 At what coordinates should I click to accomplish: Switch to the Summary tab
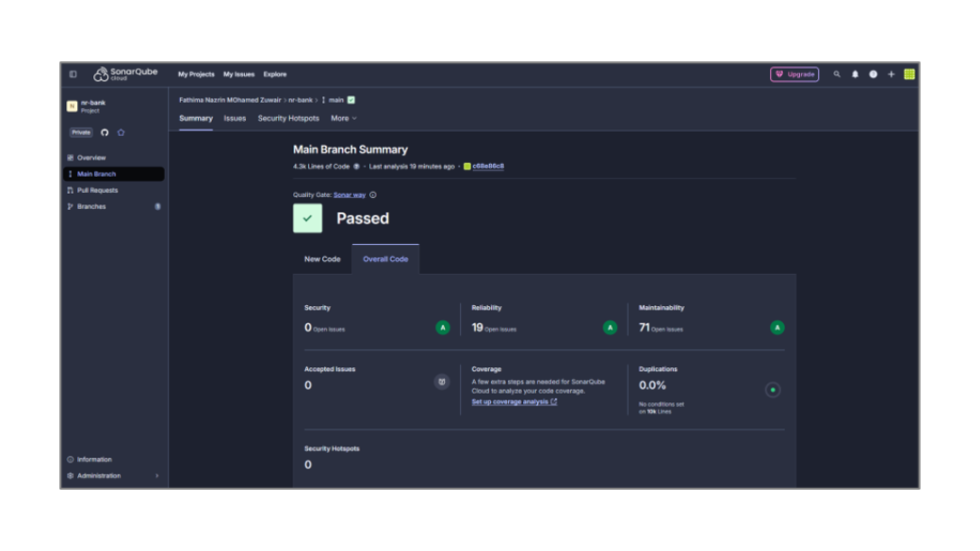pos(196,118)
